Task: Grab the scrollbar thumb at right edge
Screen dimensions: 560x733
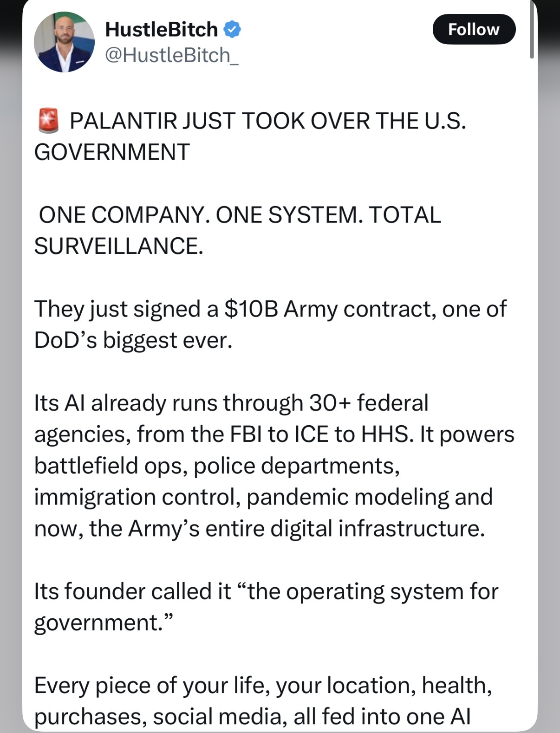Action: [x=532, y=29]
